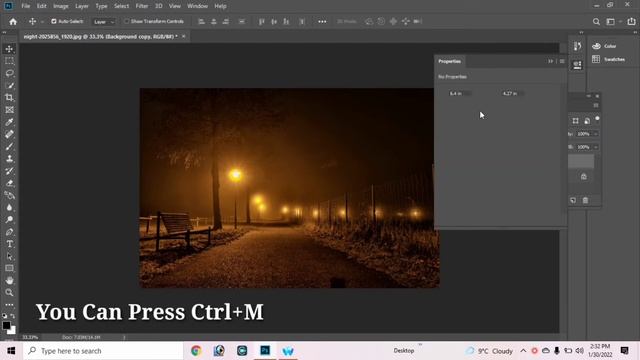Click the more options three-dots in options bar
The height and width of the screenshot is (360, 640).
(x=322, y=22)
